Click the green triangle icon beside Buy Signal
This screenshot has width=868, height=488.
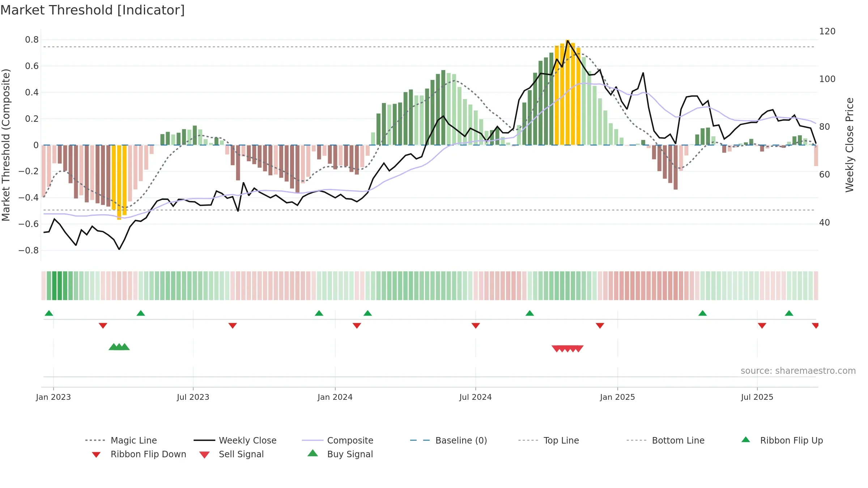pos(313,453)
